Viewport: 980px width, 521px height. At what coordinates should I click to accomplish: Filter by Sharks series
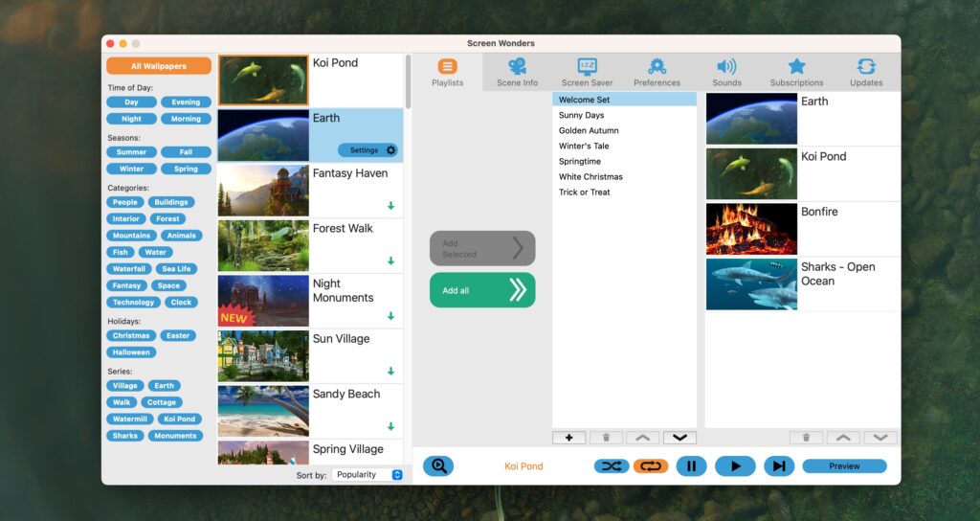coord(125,436)
